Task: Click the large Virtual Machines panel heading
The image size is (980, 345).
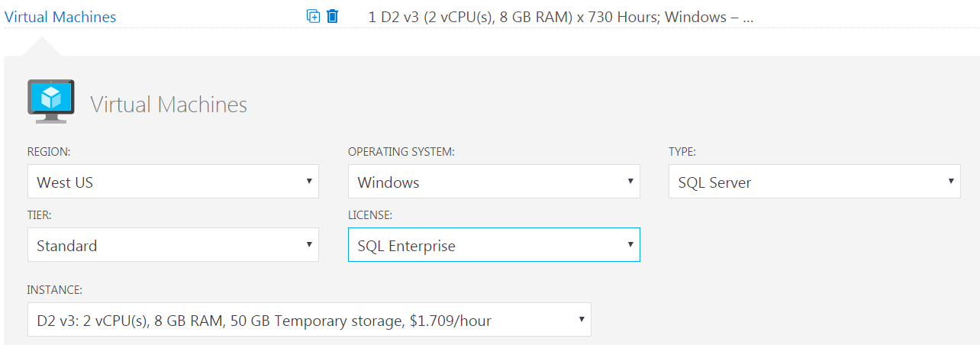Action: [x=169, y=105]
